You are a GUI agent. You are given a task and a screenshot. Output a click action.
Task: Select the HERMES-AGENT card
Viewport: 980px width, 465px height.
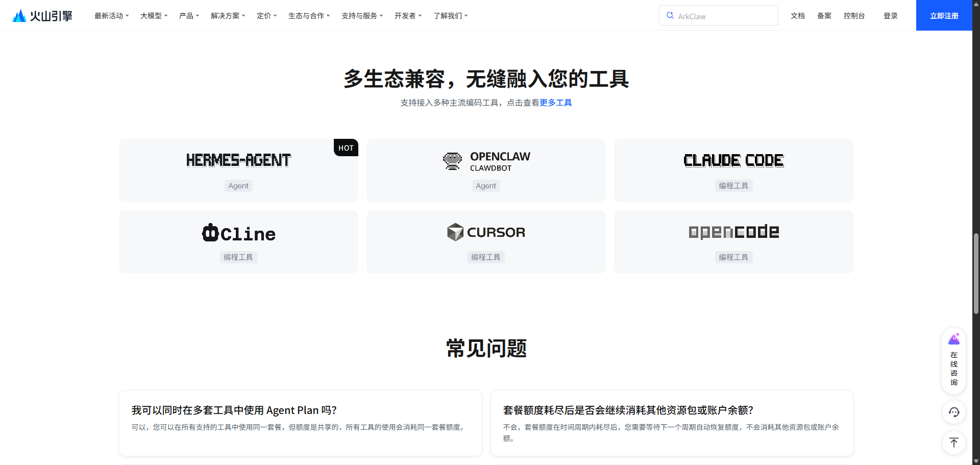point(238,170)
